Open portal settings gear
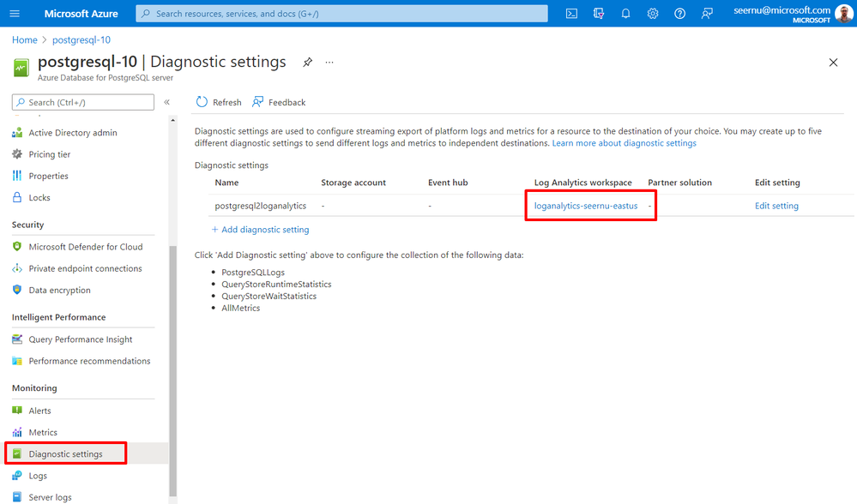Image resolution: width=857 pixels, height=504 pixels. click(653, 14)
